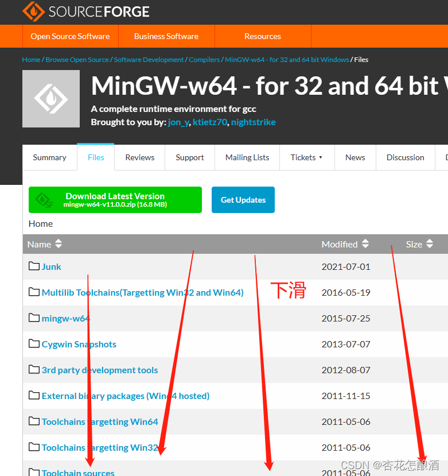
Task: Click the 2016-05-19 modified date
Action: [346, 292]
